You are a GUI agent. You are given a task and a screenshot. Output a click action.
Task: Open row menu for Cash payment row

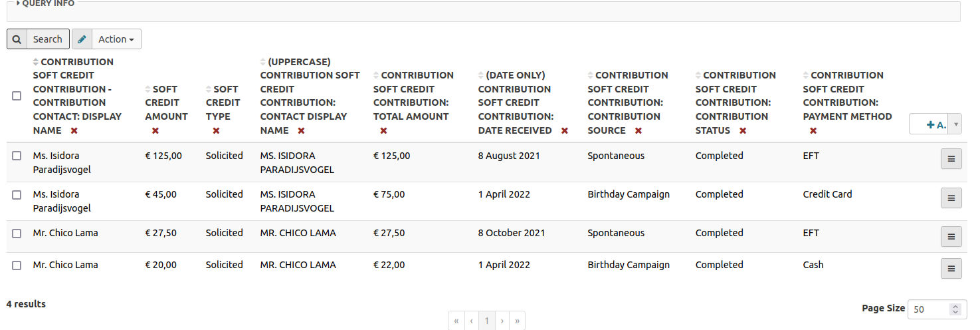[x=951, y=268]
